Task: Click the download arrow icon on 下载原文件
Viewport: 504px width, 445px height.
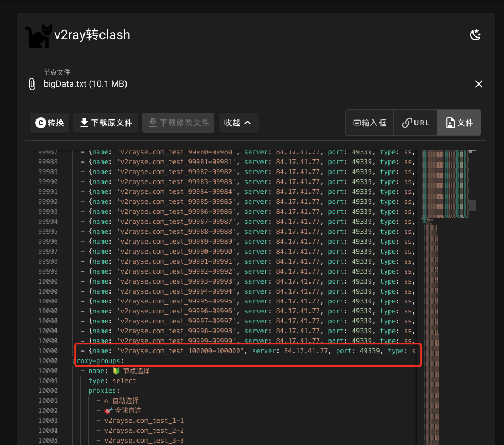Action: coord(85,123)
